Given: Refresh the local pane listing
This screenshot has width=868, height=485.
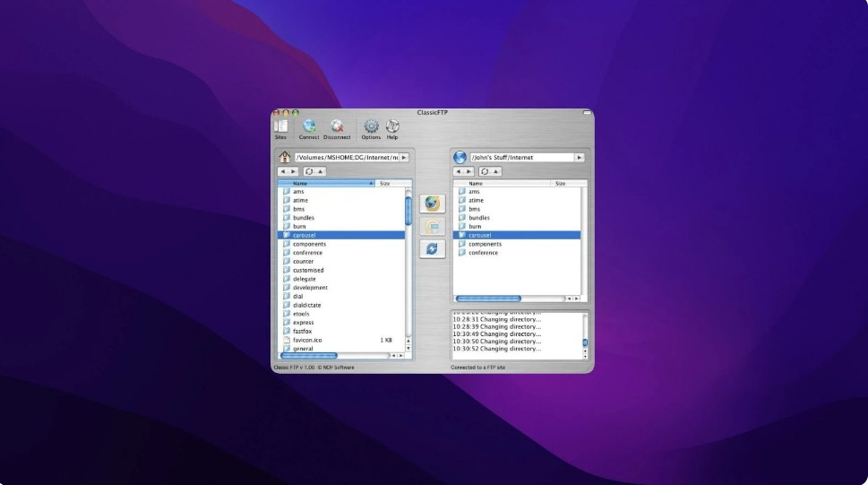Looking at the screenshot, I should pos(309,172).
